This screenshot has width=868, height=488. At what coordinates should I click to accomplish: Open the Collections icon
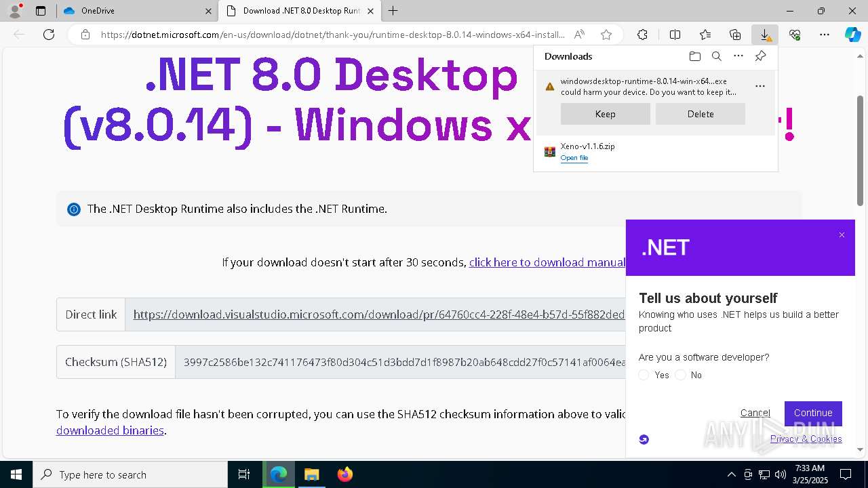[735, 35]
